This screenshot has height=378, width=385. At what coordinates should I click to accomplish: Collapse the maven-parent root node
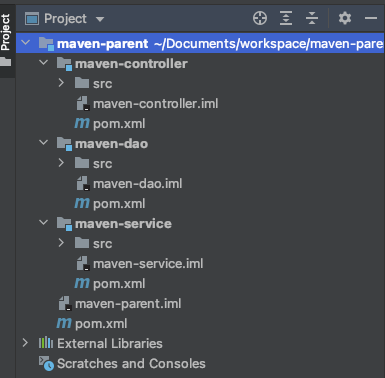(x=25, y=43)
